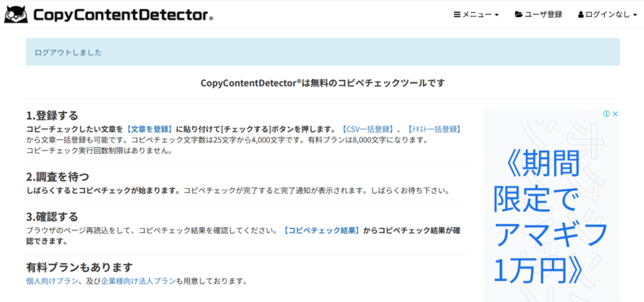Click the folder icon beside ユーザ登録
The height and width of the screenshot is (302, 644).
[x=518, y=15]
